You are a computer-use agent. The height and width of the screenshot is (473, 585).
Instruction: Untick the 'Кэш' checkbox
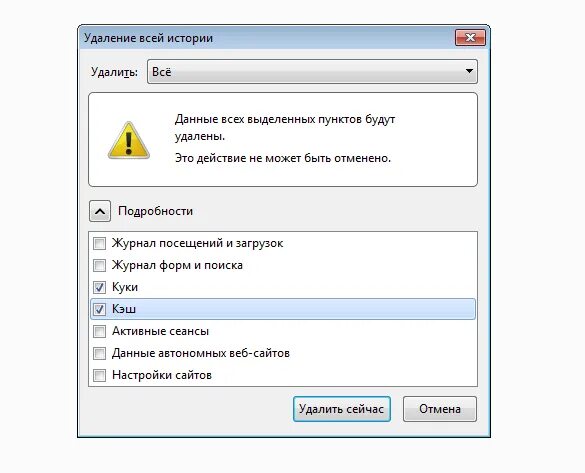(100, 309)
